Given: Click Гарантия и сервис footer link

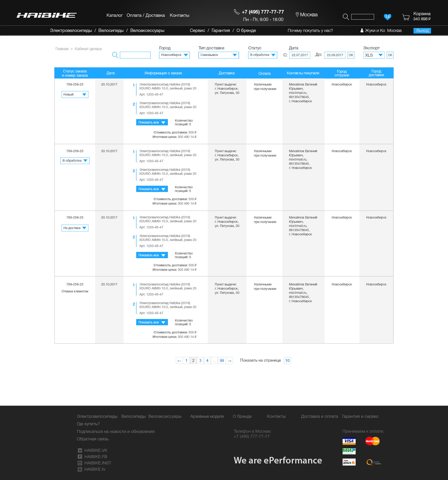Looking at the screenshot, I should (x=360, y=416).
